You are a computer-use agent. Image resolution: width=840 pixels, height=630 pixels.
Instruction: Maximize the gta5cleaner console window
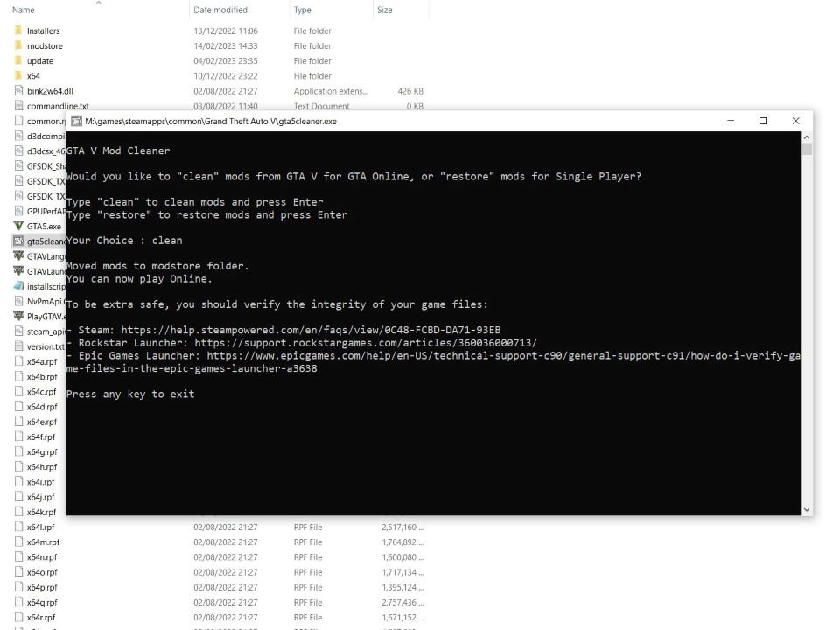point(763,121)
